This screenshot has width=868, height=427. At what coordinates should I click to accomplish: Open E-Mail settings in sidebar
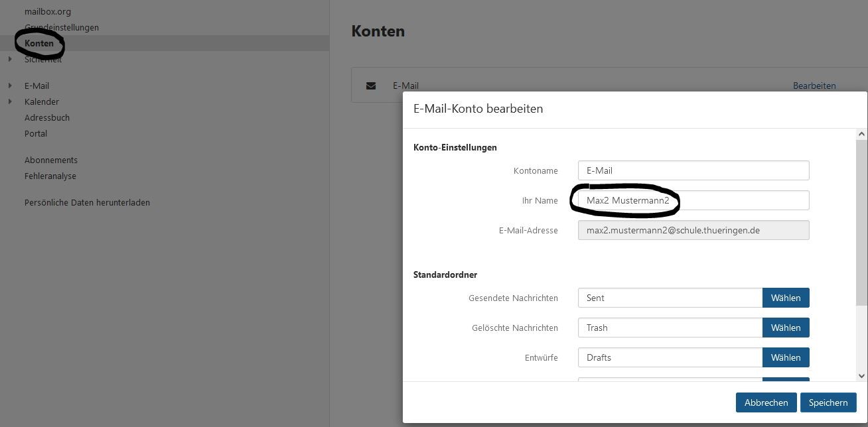pos(36,86)
